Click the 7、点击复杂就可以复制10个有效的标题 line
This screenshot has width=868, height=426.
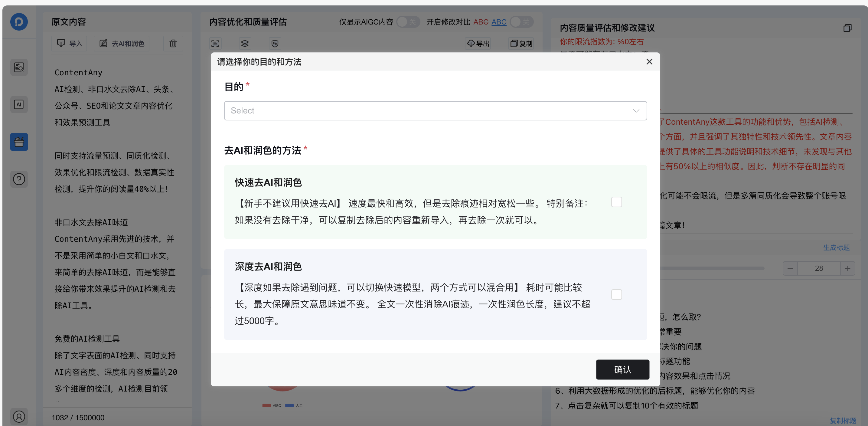(627, 405)
